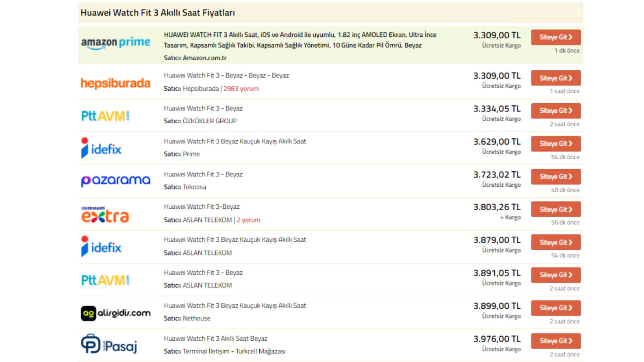
Task: Click the price 3.334,05 TL
Action: click(497, 109)
